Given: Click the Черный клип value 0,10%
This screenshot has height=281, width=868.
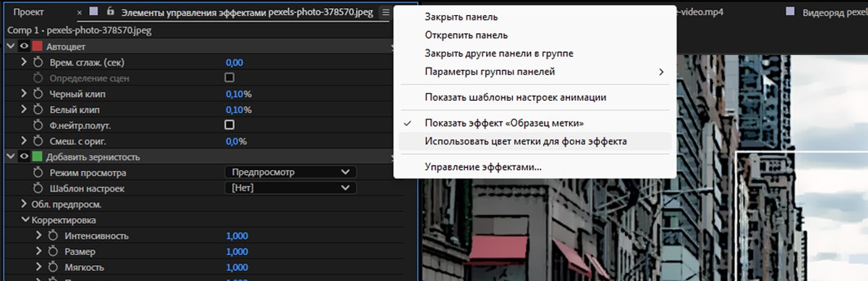Looking at the screenshot, I should [239, 94].
